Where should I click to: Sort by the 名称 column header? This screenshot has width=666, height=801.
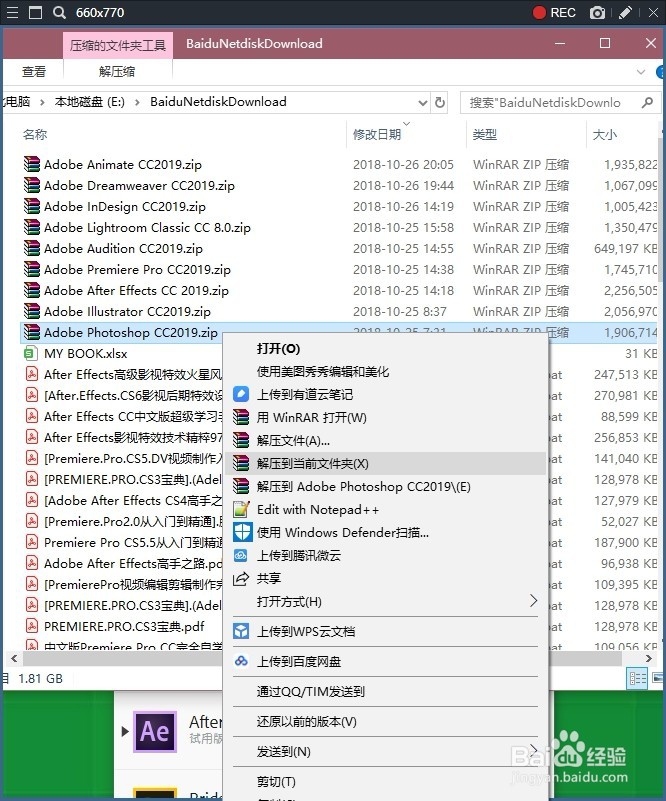(35, 134)
